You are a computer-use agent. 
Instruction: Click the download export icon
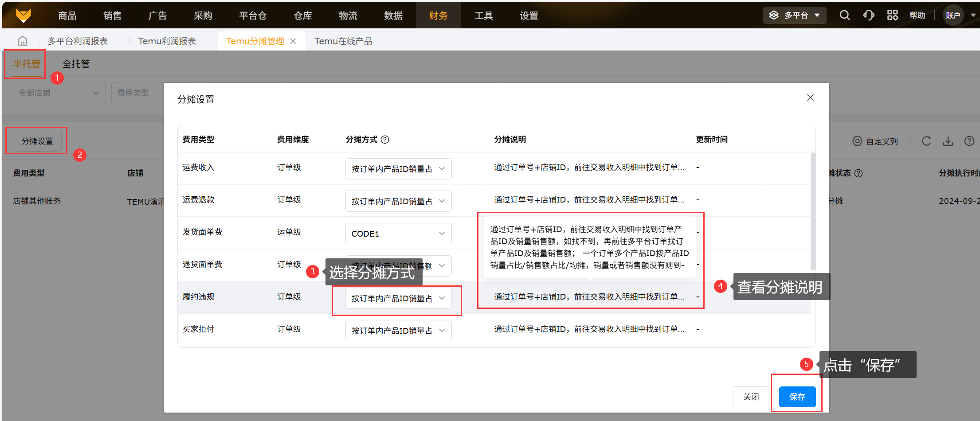point(948,141)
